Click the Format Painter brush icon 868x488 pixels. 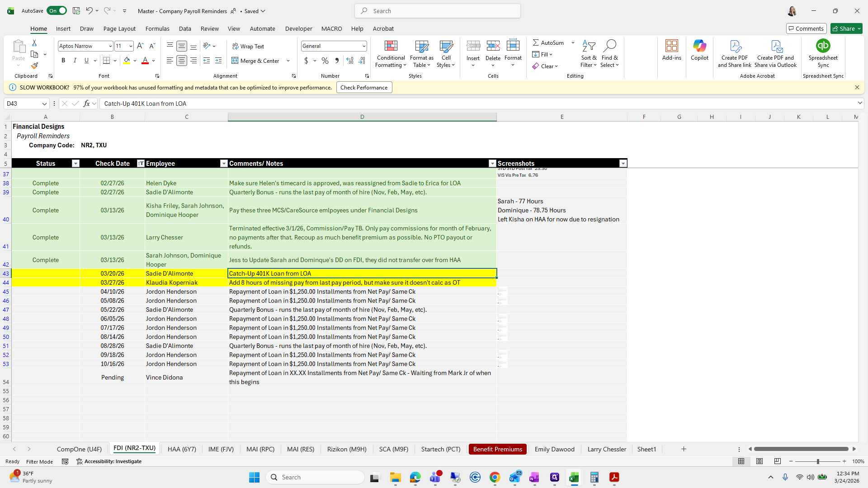[x=34, y=66]
